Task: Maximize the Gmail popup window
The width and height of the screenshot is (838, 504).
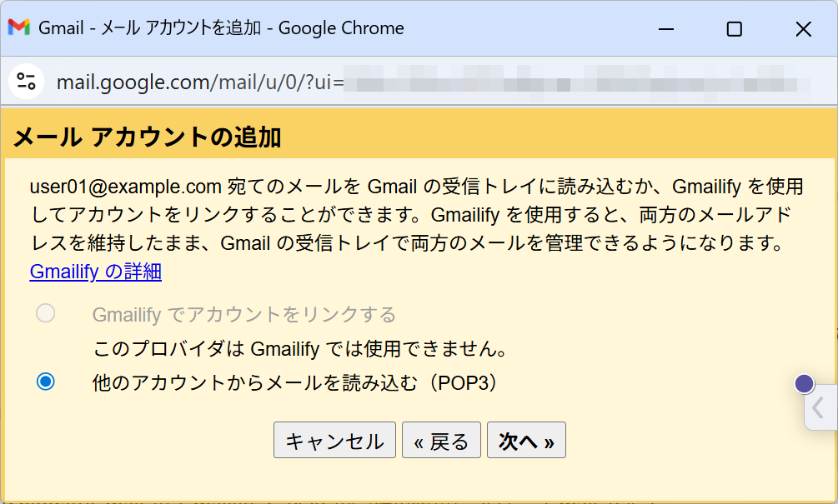Action: click(x=734, y=29)
